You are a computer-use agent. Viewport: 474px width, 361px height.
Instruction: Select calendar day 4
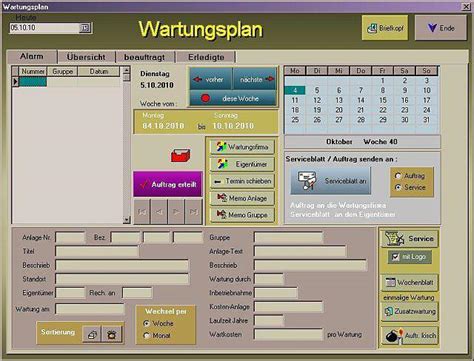point(295,90)
